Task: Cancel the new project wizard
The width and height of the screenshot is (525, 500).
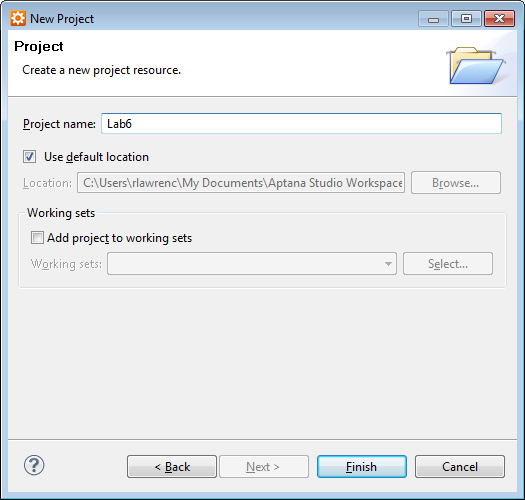Action: tap(460, 466)
